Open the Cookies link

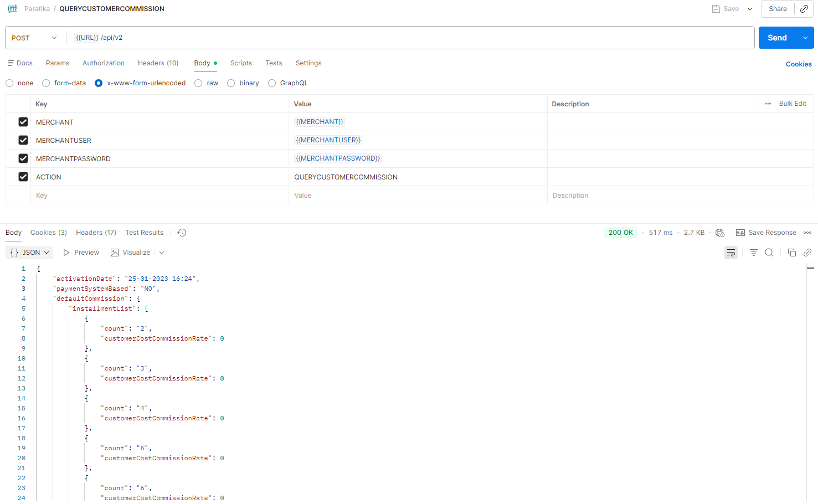[x=799, y=64]
